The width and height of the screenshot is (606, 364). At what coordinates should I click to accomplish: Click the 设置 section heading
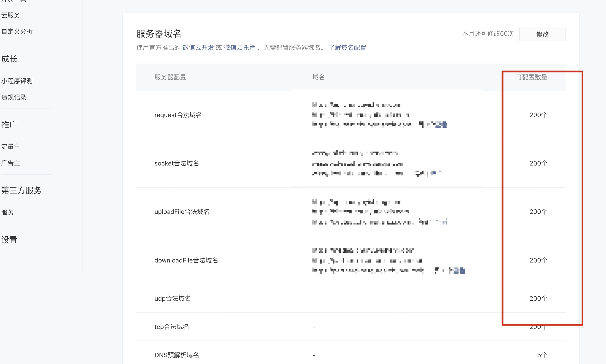click(x=9, y=240)
